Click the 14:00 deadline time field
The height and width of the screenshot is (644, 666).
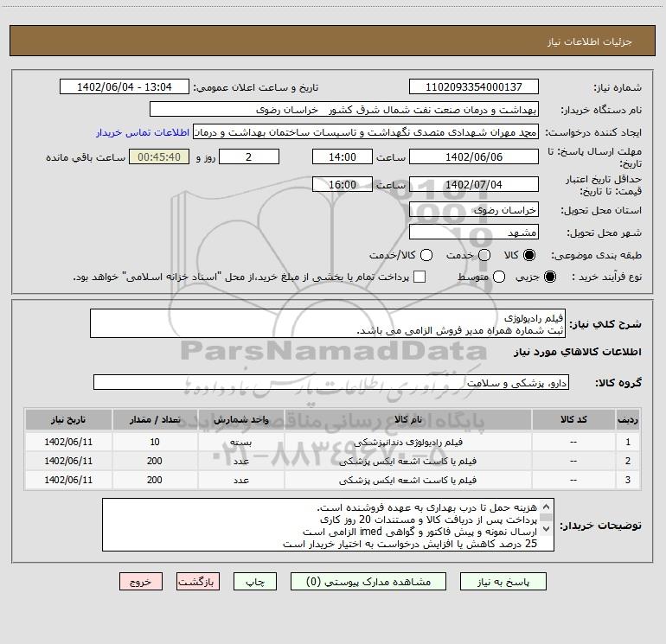(x=343, y=156)
